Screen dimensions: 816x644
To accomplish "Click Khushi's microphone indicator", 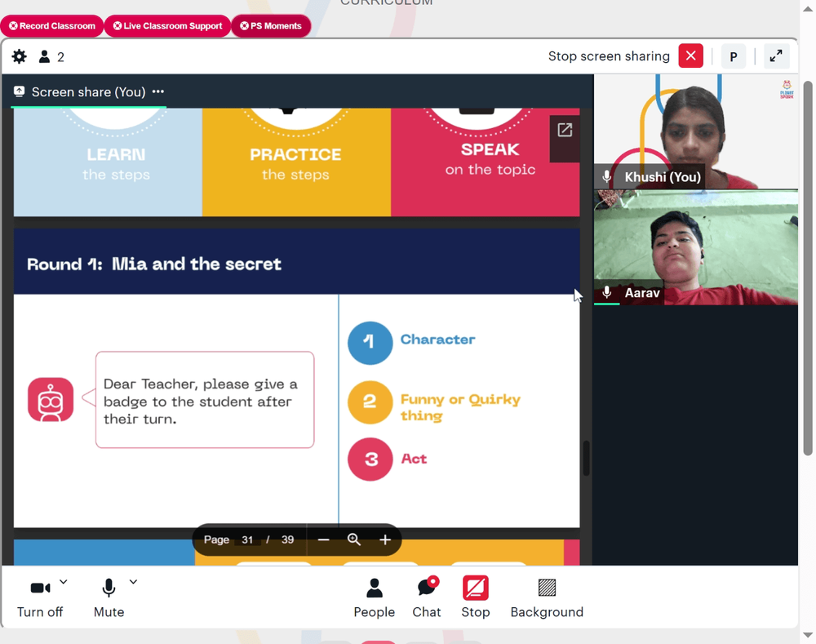I will pyautogui.click(x=607, y=176).
